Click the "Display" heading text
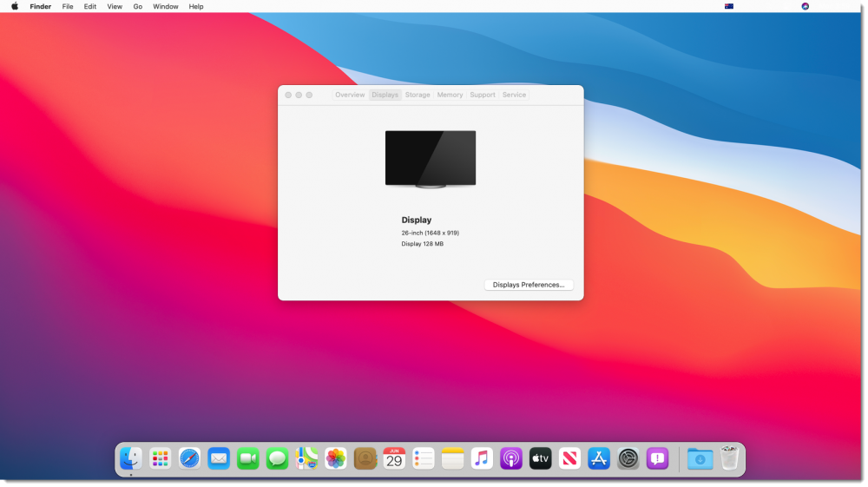This screenshot has width=868, height=487. (x=417, y=220)
